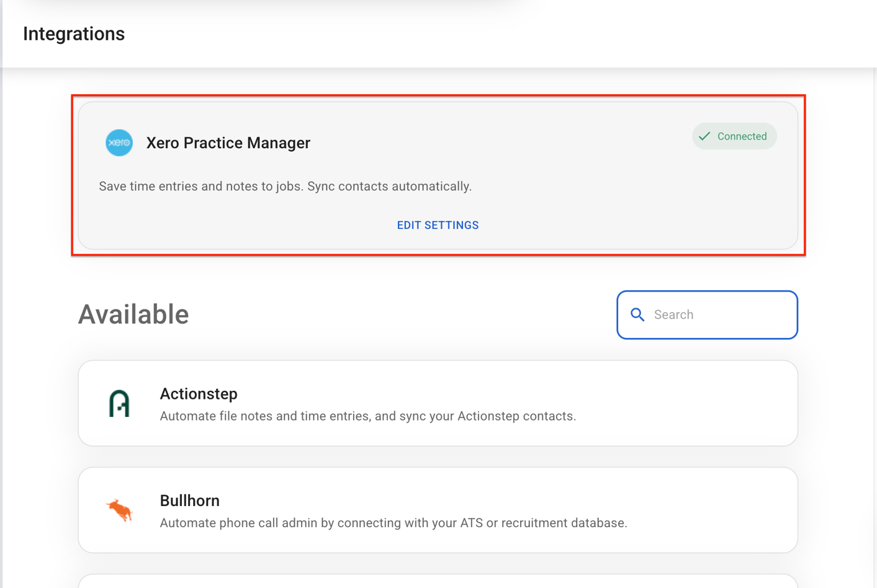Click the partially visible card below Bullhorn
This screenshot has width=877, height=588.
[438, 583]
